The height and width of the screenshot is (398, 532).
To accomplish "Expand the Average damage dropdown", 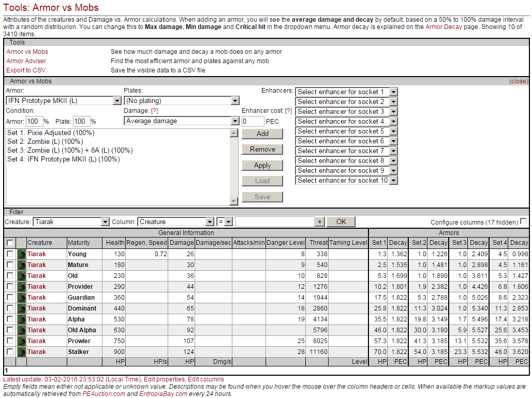I will [x=182, y=121].
